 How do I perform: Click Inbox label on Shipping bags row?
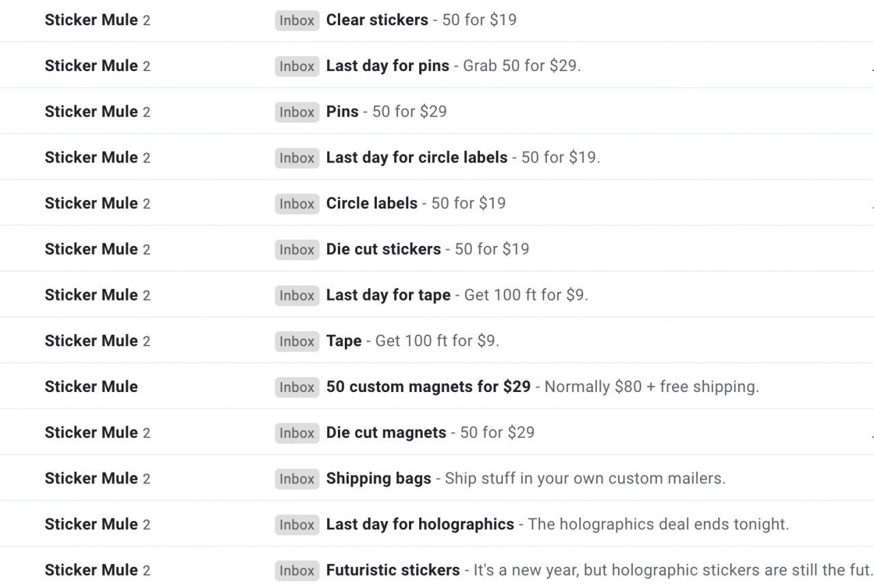297,479
